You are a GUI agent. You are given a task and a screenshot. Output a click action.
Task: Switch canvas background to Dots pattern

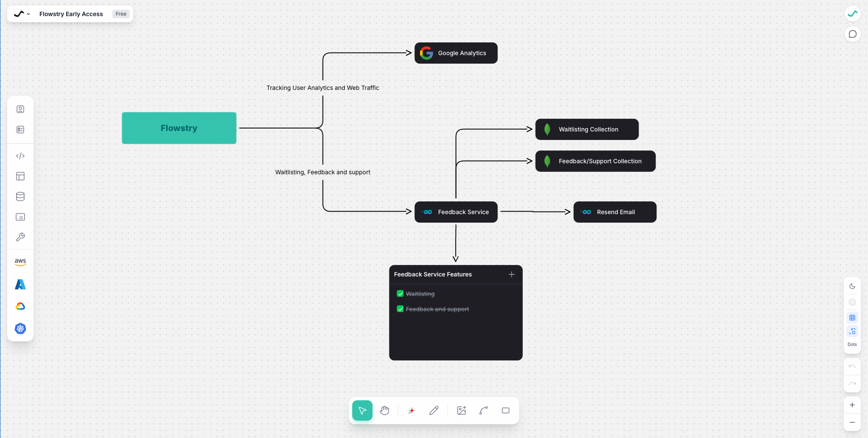tap(852, 331)
